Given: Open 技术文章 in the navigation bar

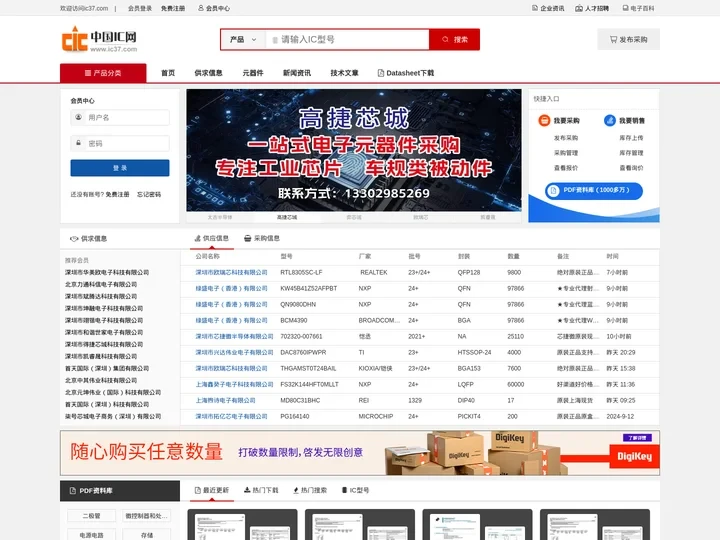Looking at the screenshot, I should [x=344, y=73].
